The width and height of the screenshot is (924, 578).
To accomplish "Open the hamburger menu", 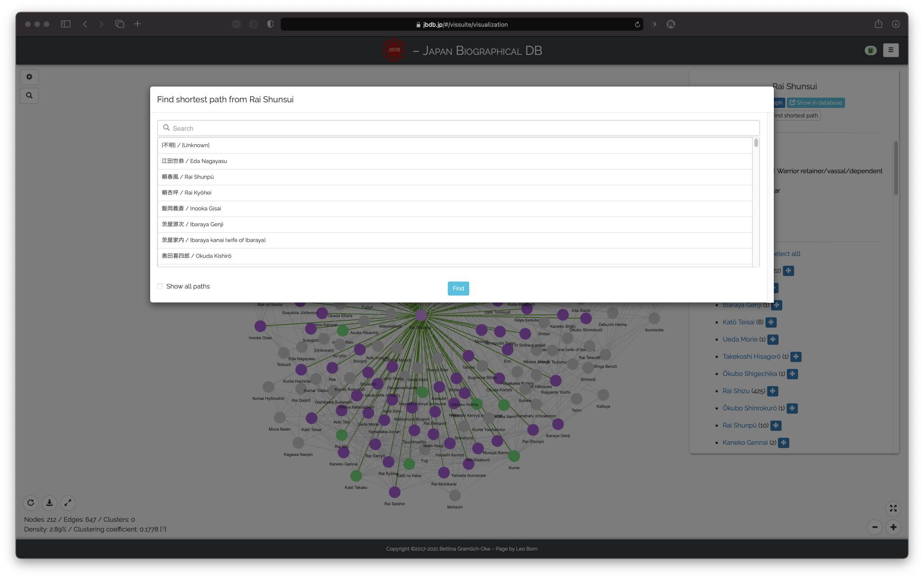I will pos(891,50).
